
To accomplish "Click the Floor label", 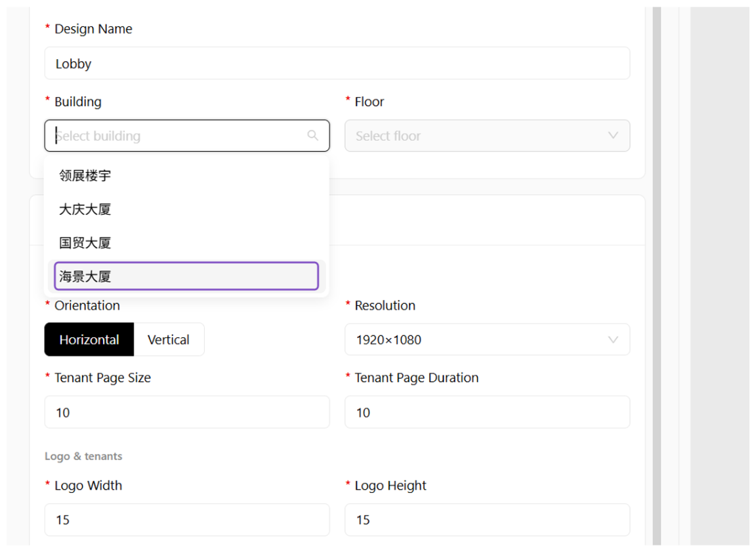I will pyautogui.click(x=369, y=102).
